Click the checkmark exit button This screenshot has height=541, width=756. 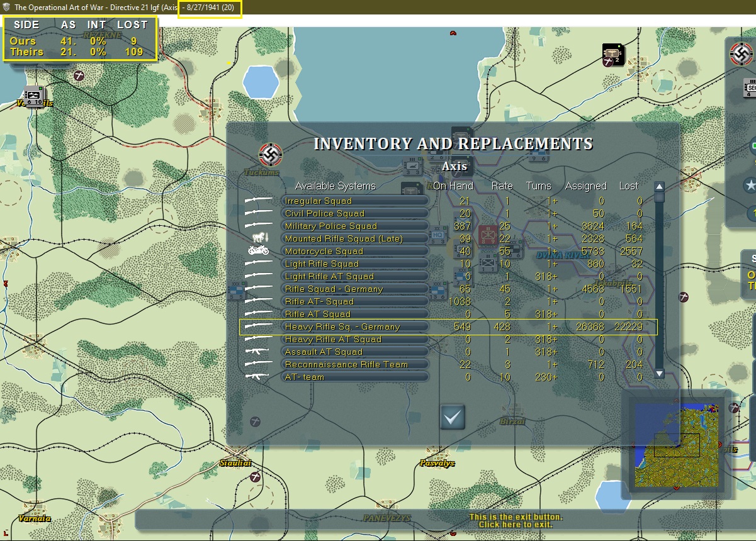(x=453, y=417)
